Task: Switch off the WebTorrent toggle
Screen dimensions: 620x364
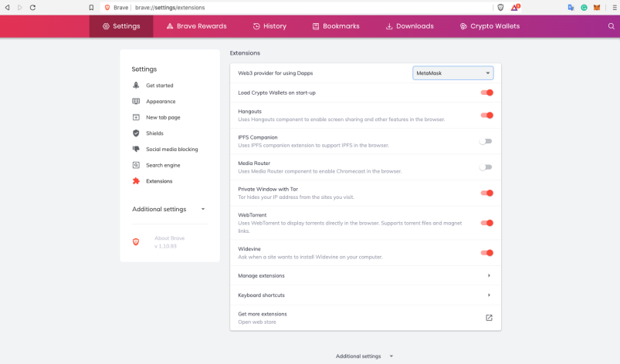Action: (486, 223)
